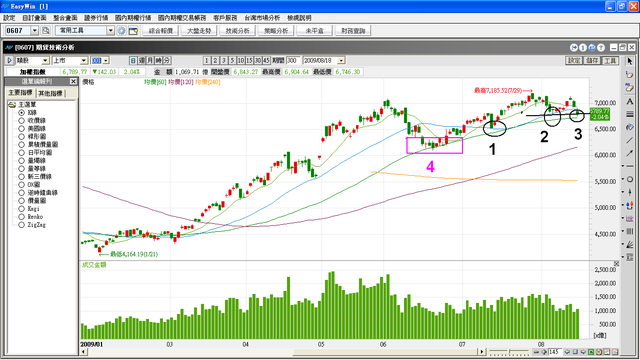Expand the circle tool dropdown arrow
Screen dimensions: 640x360
point(623,179)
